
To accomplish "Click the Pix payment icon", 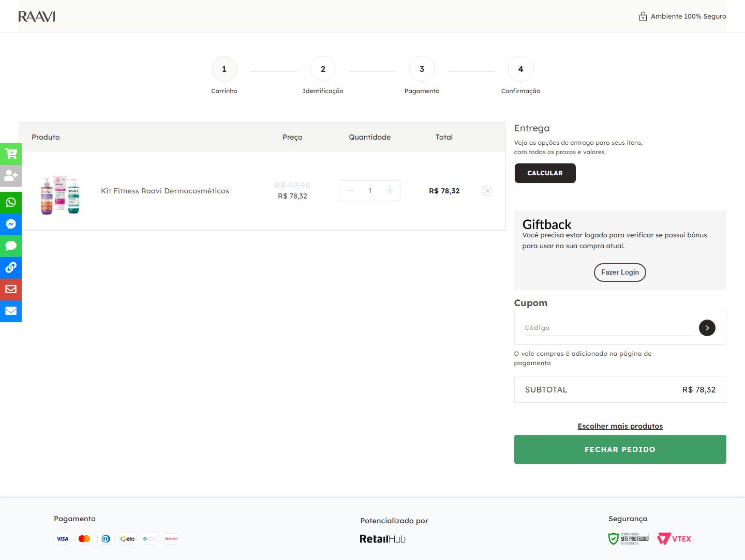I will point(149,539).
